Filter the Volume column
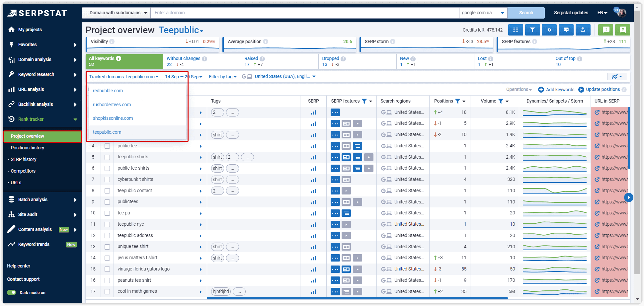The height and width of the screenshot is (306, 644). point(501,101)
